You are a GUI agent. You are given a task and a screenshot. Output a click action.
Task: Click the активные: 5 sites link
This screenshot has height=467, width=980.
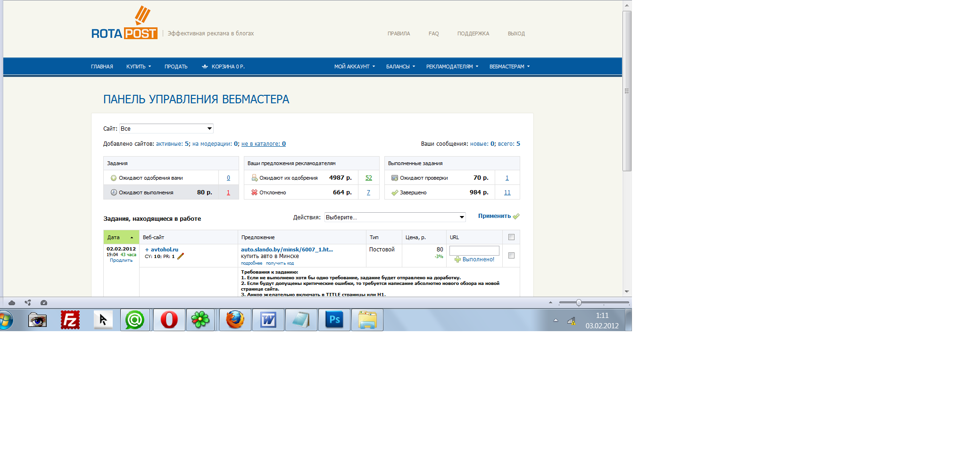(x=173, y=144)
